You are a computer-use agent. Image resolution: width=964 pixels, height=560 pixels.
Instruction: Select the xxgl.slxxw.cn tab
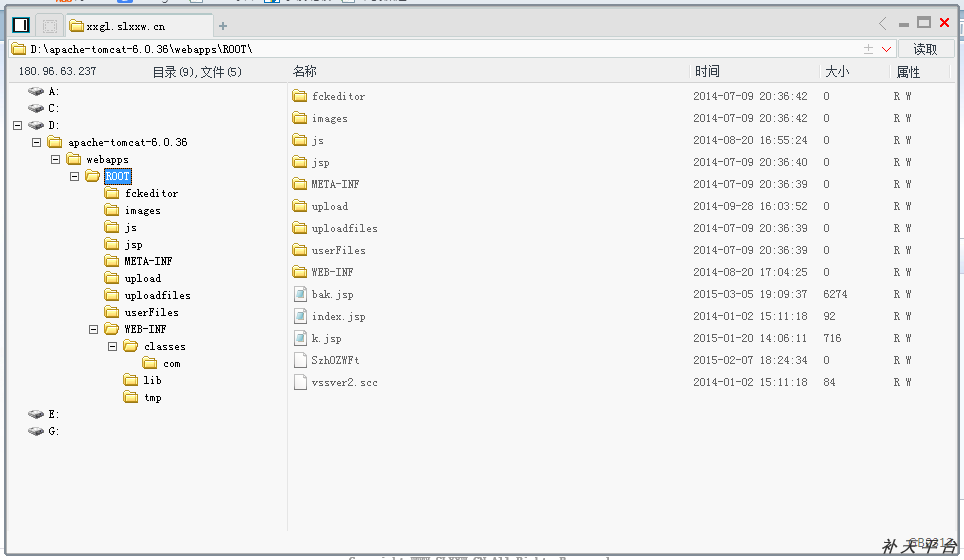point(139,26)
